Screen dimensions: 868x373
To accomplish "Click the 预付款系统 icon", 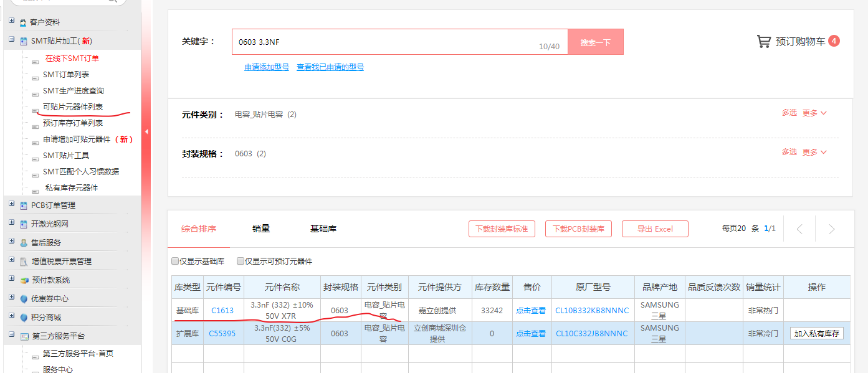I will (23, 280).
